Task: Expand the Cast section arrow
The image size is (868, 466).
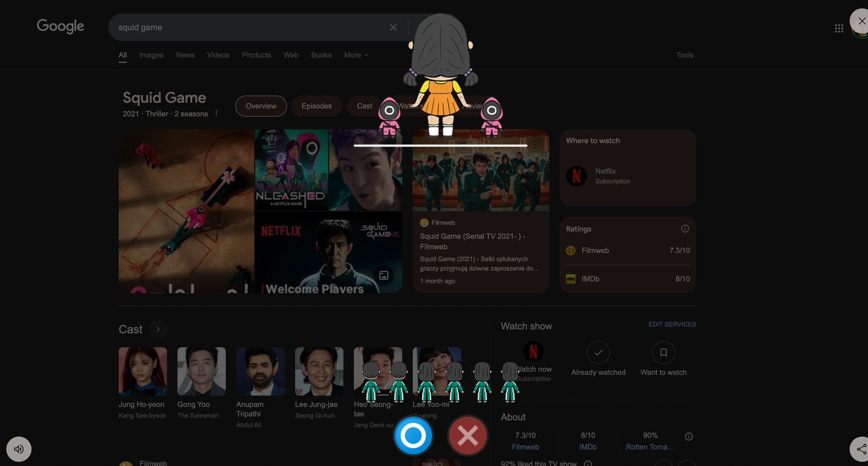Action: coord(158,329)
